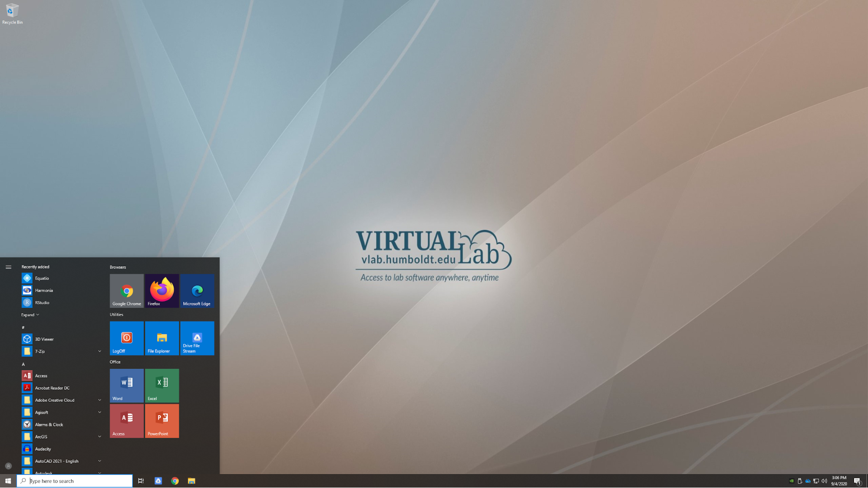868x488 pixels.
Task: Open Microsoft Edge browser
Action: click(x=197, y=290)
